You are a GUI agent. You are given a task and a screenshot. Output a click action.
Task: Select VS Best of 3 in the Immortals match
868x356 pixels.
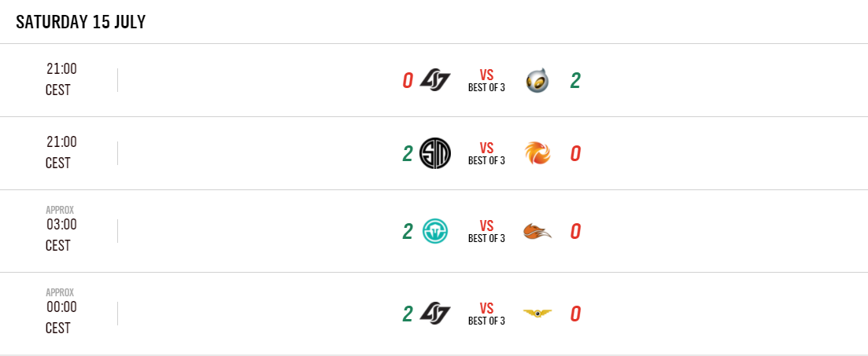point(486,231)
